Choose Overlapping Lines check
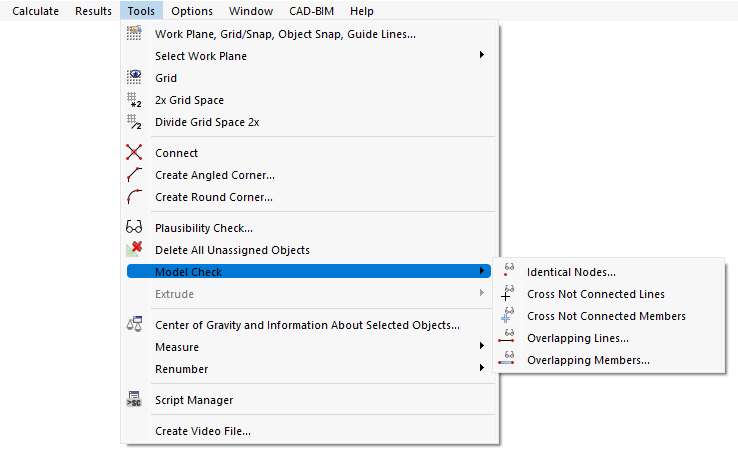 coord(577,338)
